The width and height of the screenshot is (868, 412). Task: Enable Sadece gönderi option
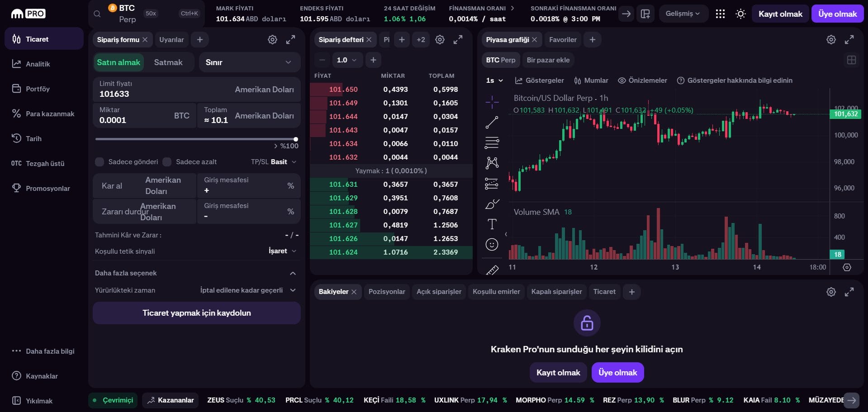tap(100, 162)
